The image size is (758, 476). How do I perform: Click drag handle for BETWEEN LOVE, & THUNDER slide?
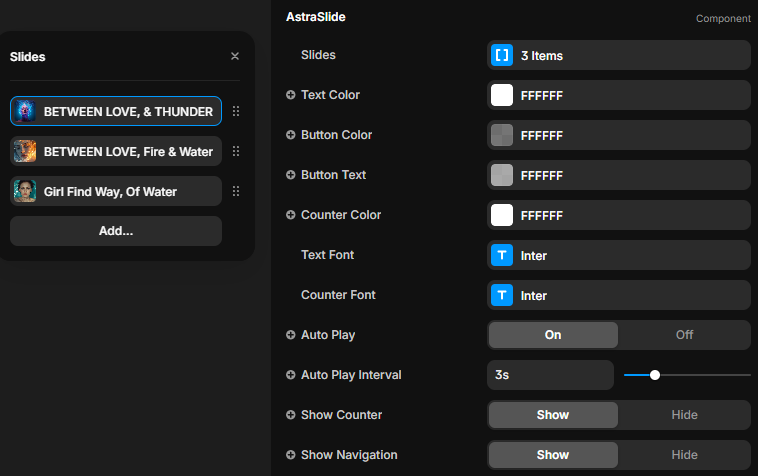click(236, 111)
